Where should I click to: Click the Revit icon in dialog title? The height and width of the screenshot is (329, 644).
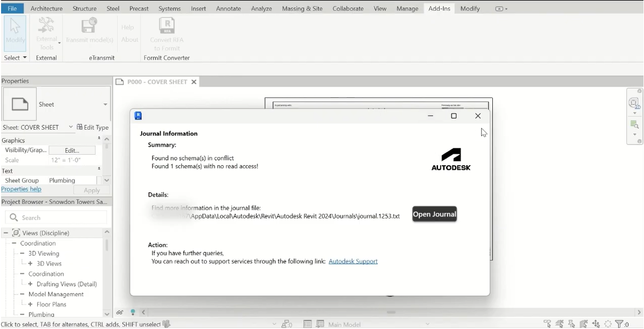coord(138,115)
